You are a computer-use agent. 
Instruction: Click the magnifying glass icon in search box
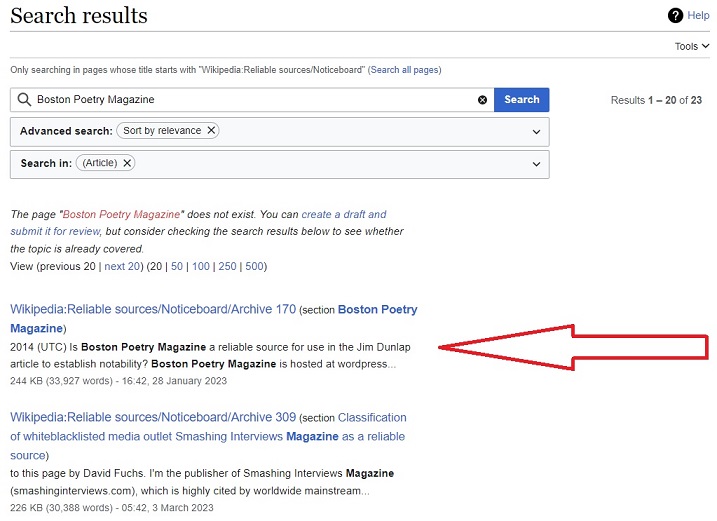[x=24, y=99]
